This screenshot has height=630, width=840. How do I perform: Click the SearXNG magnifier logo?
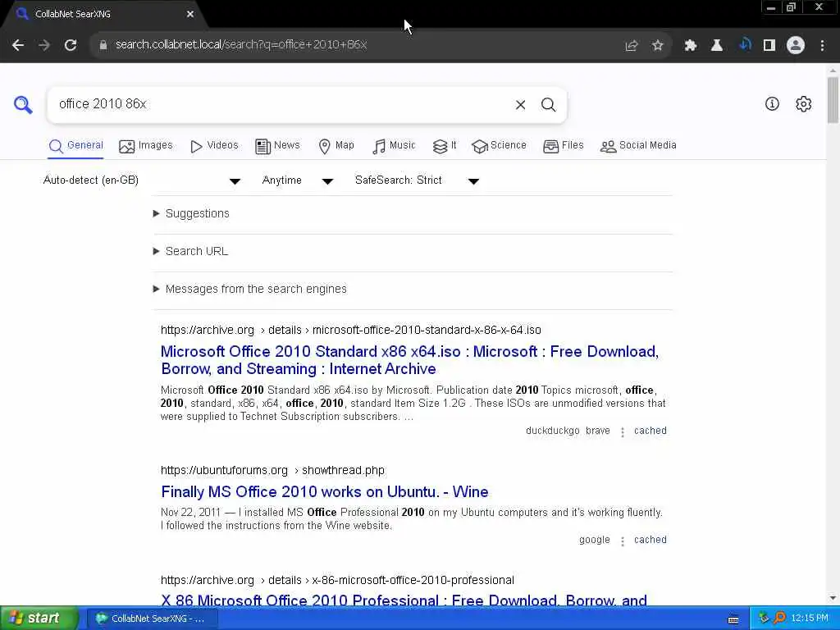pyautogui.click(x=23, y=104)
